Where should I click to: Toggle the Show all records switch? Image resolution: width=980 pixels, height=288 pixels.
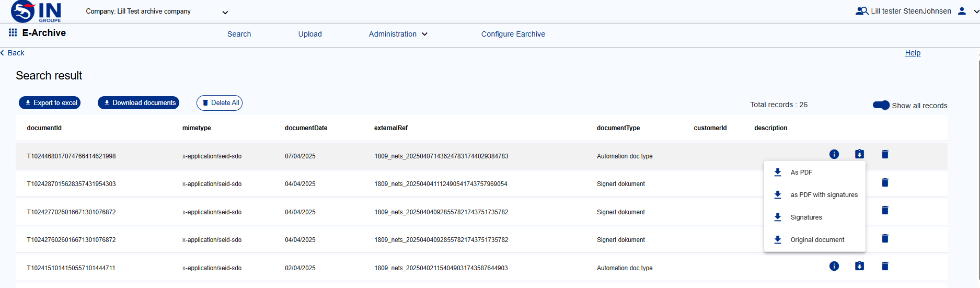tap(881, 105)
